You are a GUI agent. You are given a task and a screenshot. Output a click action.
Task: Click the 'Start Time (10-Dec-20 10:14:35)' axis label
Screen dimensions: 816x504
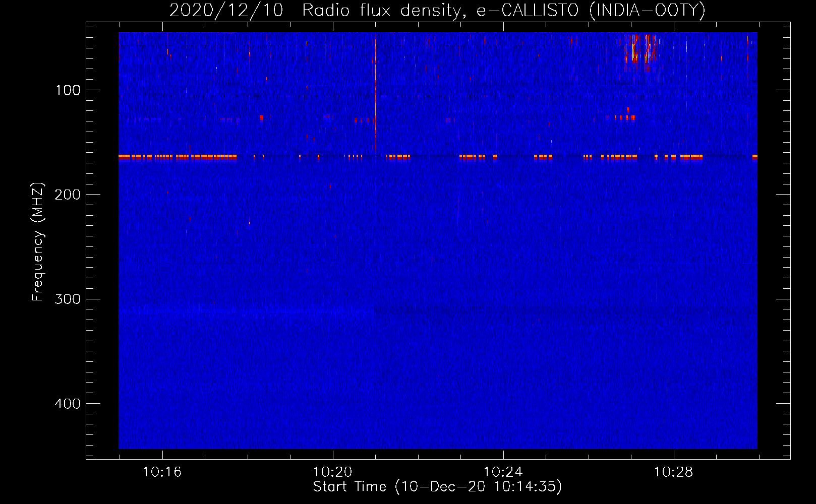(x=437, y=487)
